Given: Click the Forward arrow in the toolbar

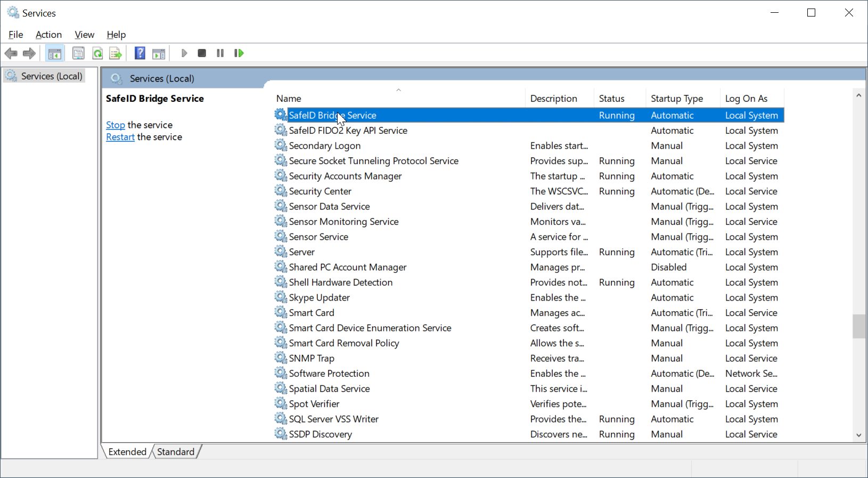Looking at the screenshot, I should [x=29, y=53].
